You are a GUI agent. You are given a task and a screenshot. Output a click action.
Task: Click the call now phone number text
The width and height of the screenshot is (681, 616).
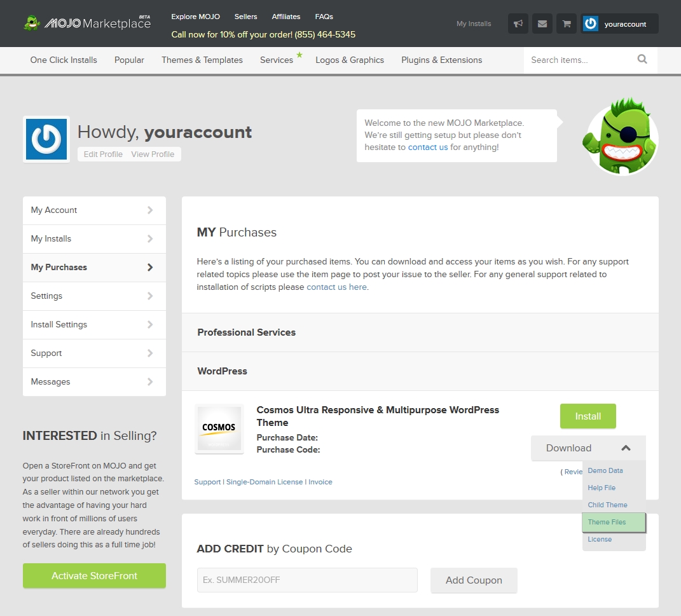point(263,34)
